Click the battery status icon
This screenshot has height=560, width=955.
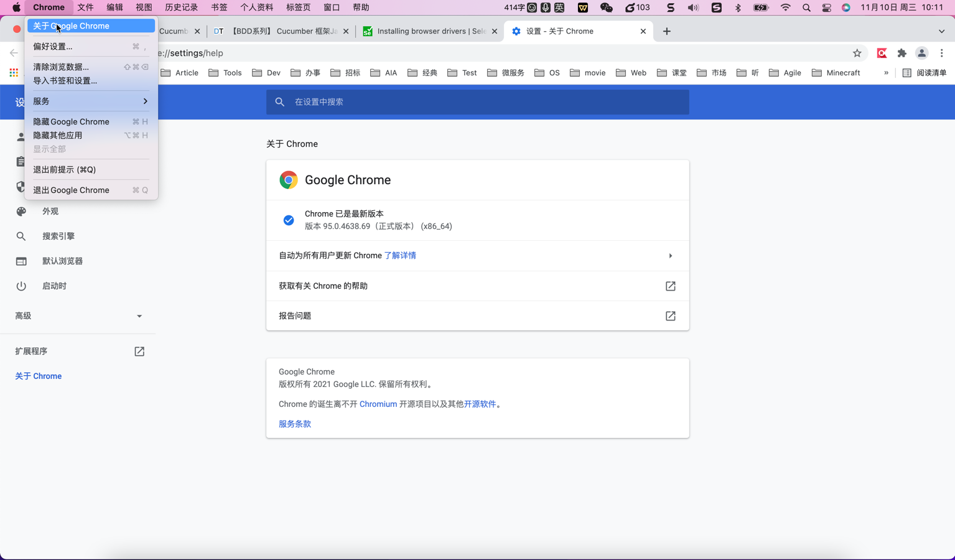click(x=761, y=7)
